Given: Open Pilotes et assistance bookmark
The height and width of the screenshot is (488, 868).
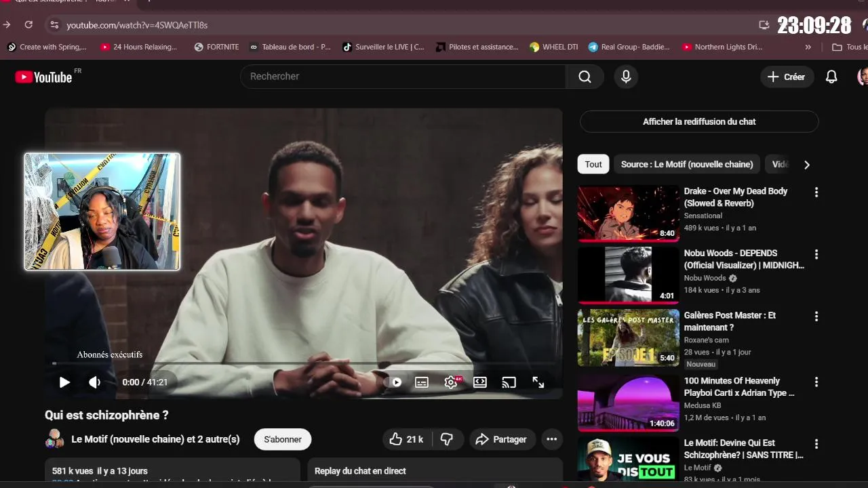Looking at the screenshot, I should pos(477,47).
